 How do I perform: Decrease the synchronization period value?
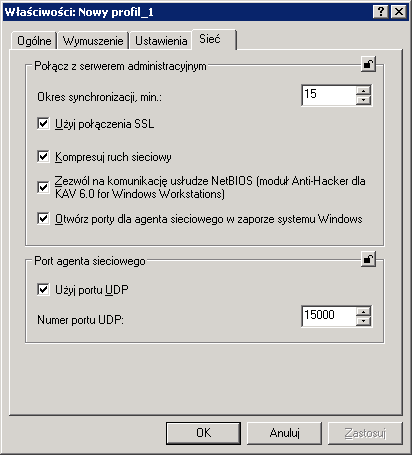363,100
